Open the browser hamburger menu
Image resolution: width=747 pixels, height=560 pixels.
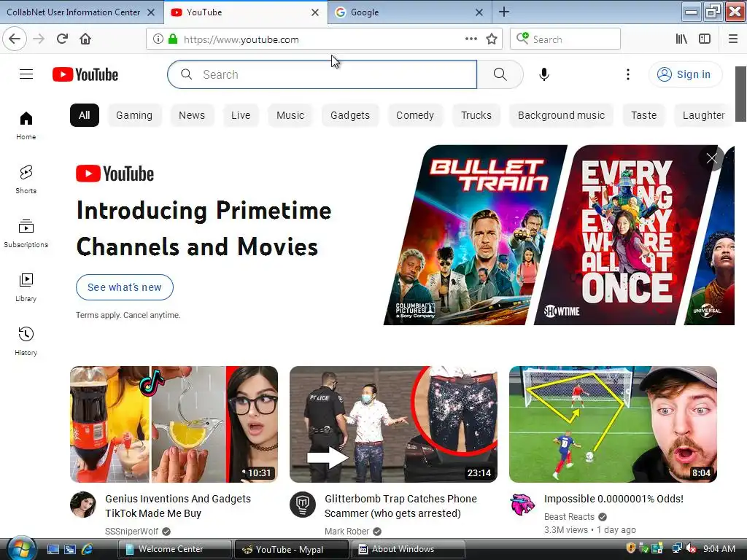733,39
